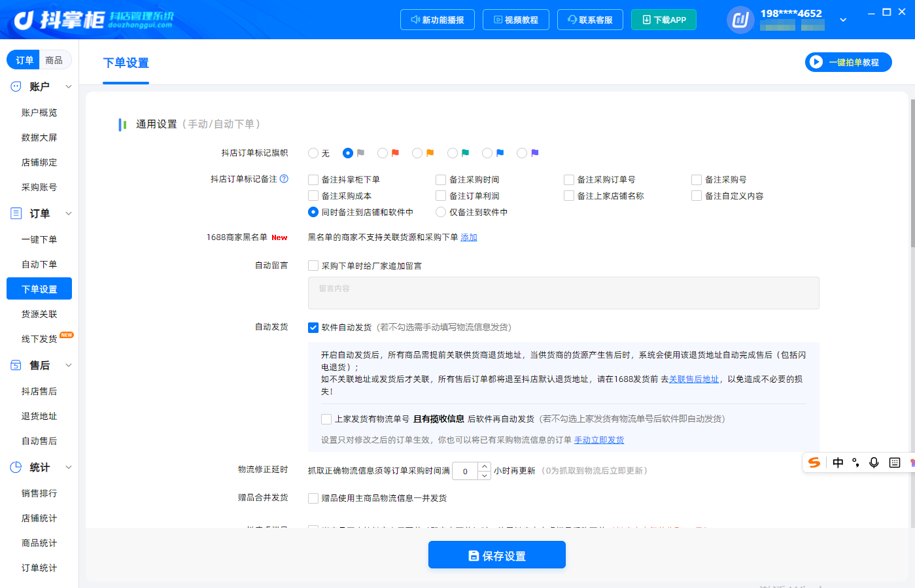The width and height of the screenshot is (915, 588).
Task: Check 备注自定义内容 checkbox
Action: click(x=697, y=196)
